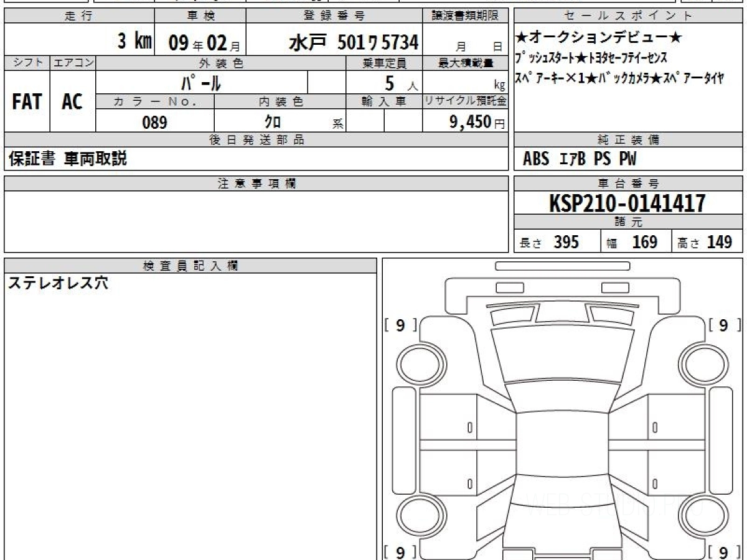Click inspector note "ステレオレス穴"
Image resolution: width=747 pixels, height=560 pixels.
[x=58, y=284]
